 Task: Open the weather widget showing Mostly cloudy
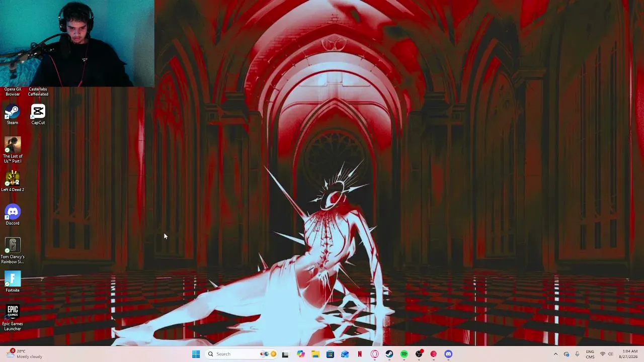pyautogui.click(x=24, y=354)
